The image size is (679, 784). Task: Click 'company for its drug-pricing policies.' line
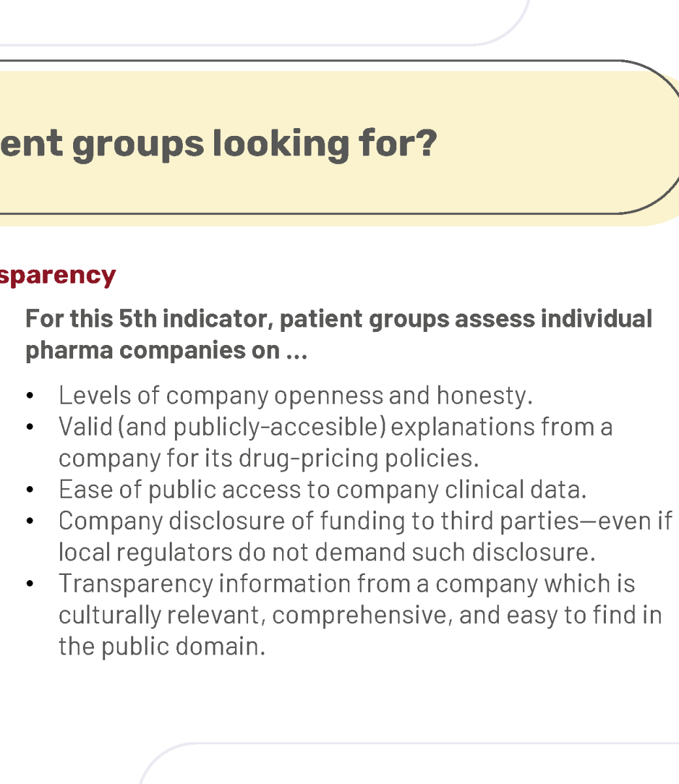269,458
